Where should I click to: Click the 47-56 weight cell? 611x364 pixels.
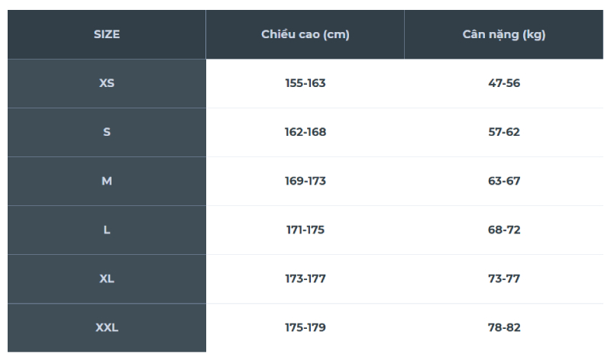[x=504, y=83]
